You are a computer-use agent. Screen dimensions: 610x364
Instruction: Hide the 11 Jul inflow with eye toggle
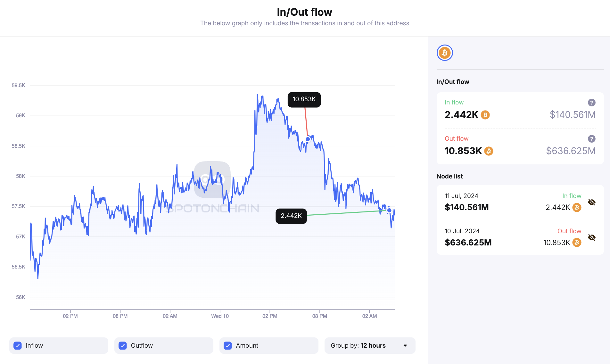tap(592, 202)
